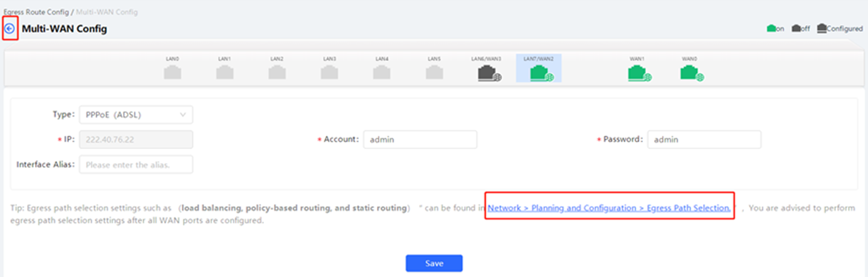Screen dimensions: 868x277
Task: Go to Egress Route Config breadcrumb
Action: [x=36, y=12]
